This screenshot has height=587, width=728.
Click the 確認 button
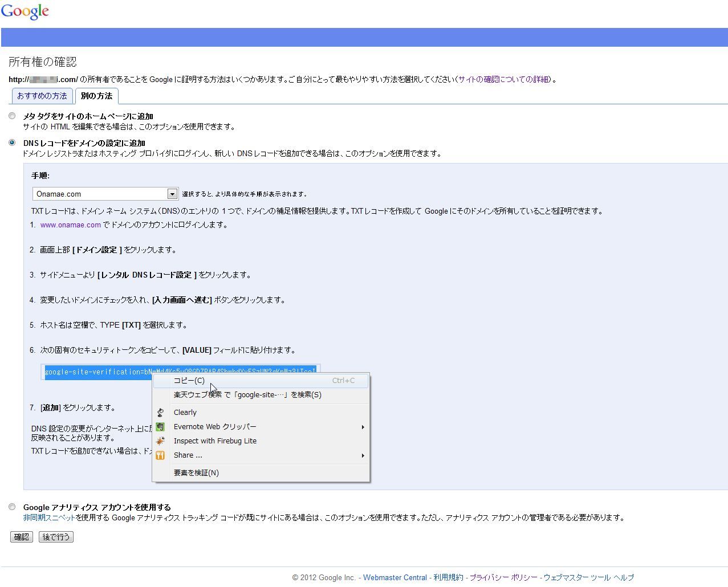click(22, 537)
